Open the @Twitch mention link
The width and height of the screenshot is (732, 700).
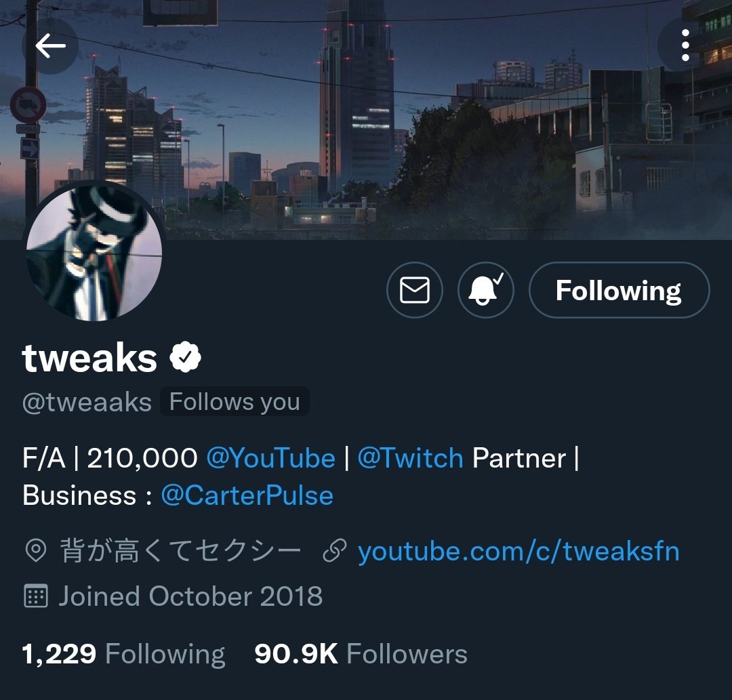click(410, 458)
